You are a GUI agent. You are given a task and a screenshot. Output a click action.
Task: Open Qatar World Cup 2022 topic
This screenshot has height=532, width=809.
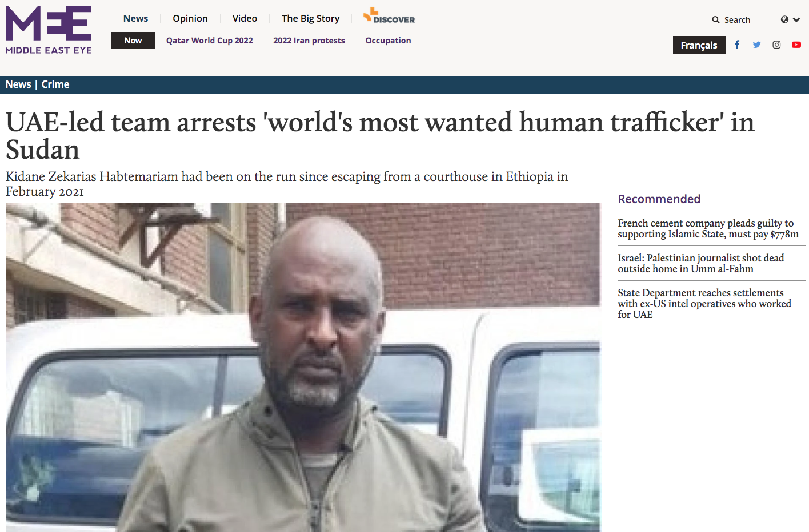(x=209, y=41)
